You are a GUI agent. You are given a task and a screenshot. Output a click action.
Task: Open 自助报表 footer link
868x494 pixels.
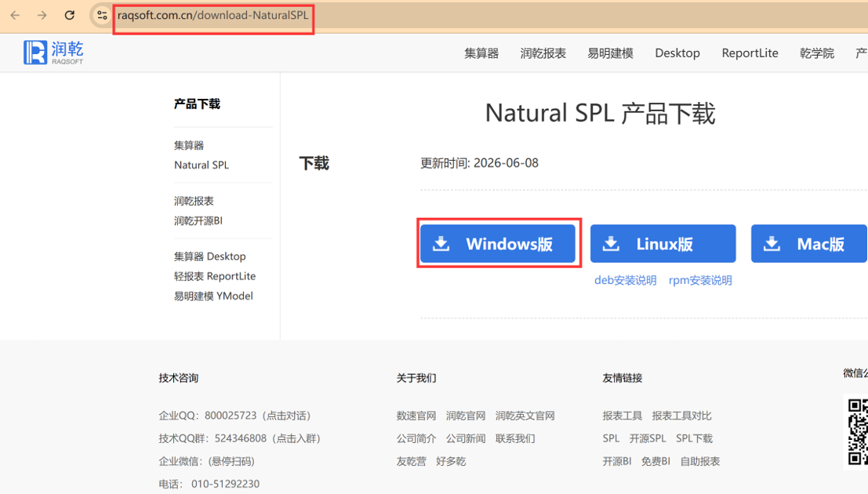coord(699,461)
